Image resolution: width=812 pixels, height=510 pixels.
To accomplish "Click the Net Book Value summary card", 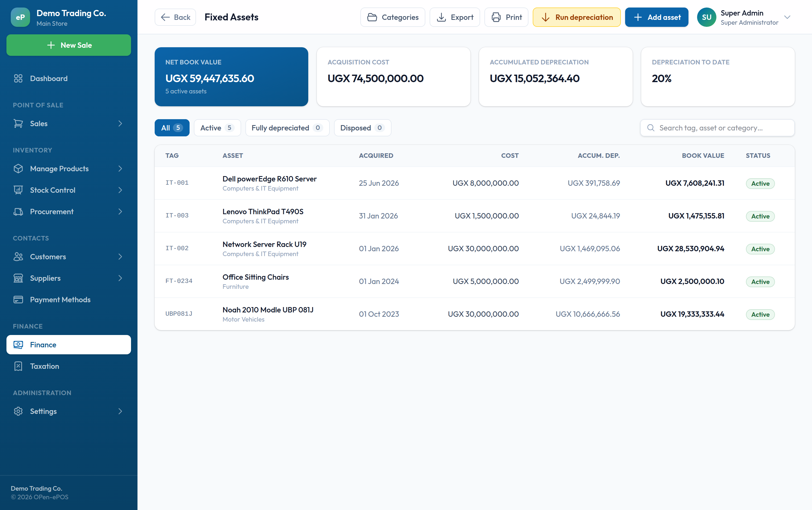I will 231,77.
